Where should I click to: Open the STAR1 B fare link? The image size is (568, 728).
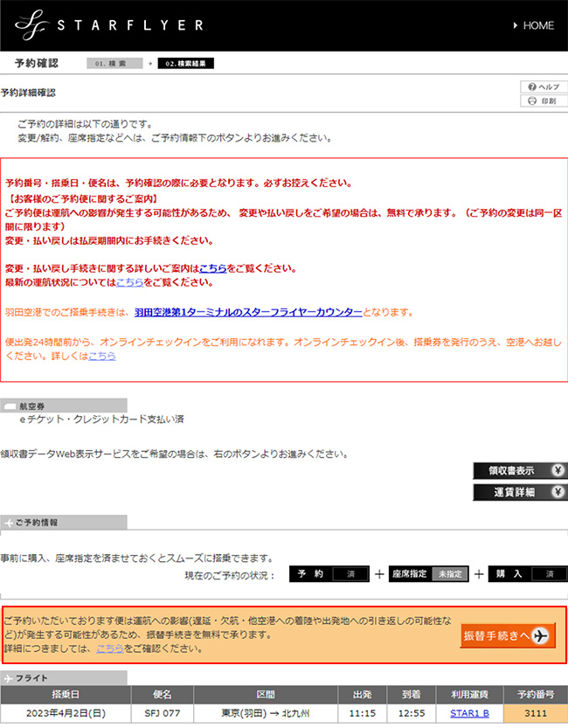pos(469,714)
